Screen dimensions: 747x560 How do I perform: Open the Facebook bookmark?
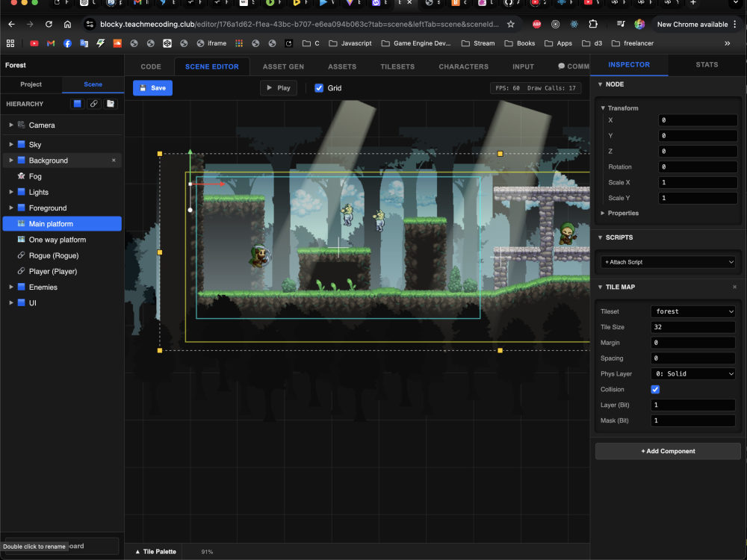click(67, 43)
